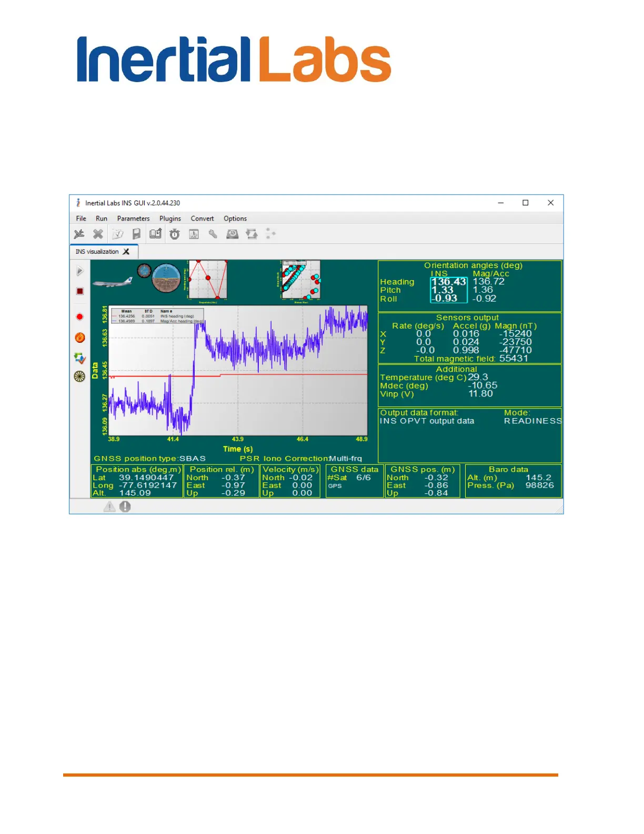Click the exclamation circle status icon
The height and width of the screenshot is (834, 644).
click(x=125, y=507)
